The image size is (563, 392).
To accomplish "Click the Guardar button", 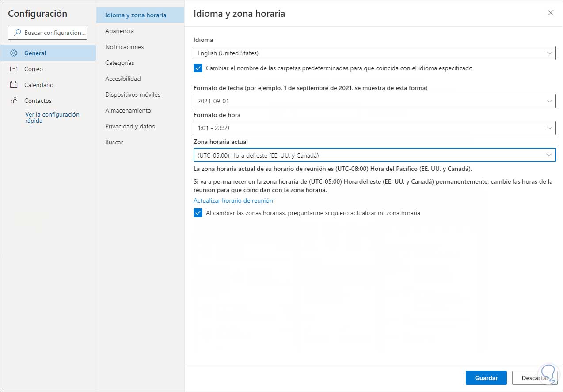I will (x=486, y=378).
